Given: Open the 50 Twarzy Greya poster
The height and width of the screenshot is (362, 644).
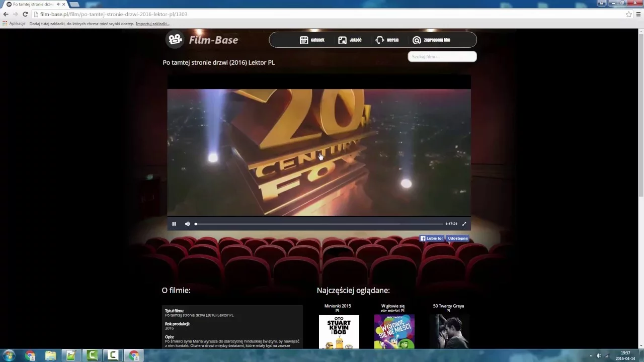Looking at the screenshot, I should pos(449,332).
